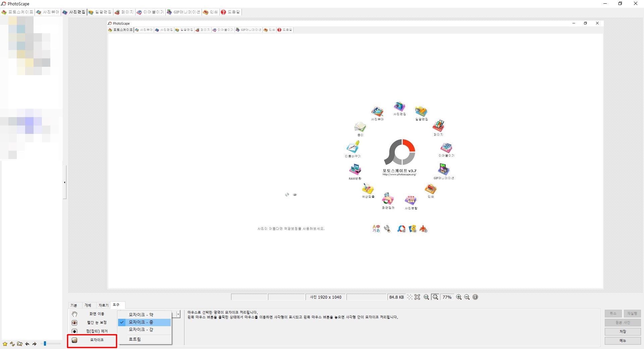Choose 모자이크 - 약 from the menu
Screen dimensions: 644x349
tap(145, 315)
